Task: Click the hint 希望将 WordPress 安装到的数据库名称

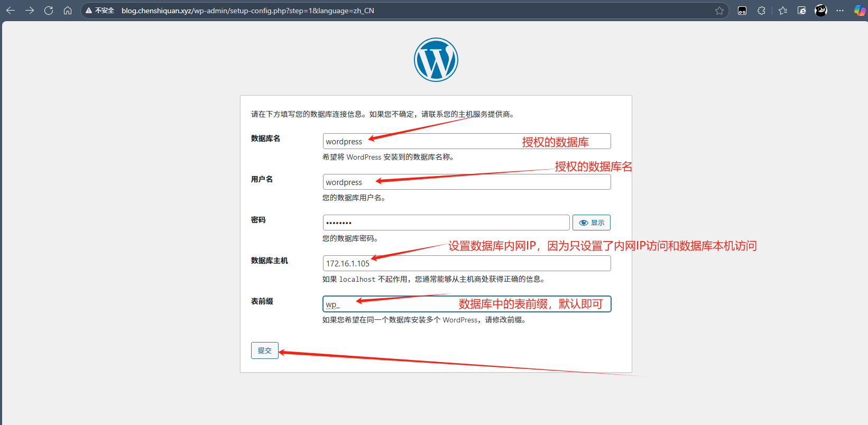Action: pos(389,157)
